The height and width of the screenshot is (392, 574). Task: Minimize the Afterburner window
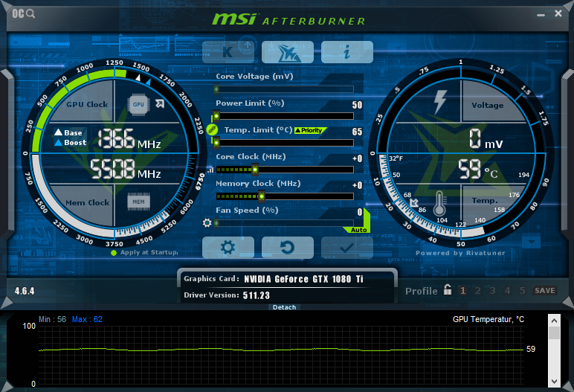point(541,15)
